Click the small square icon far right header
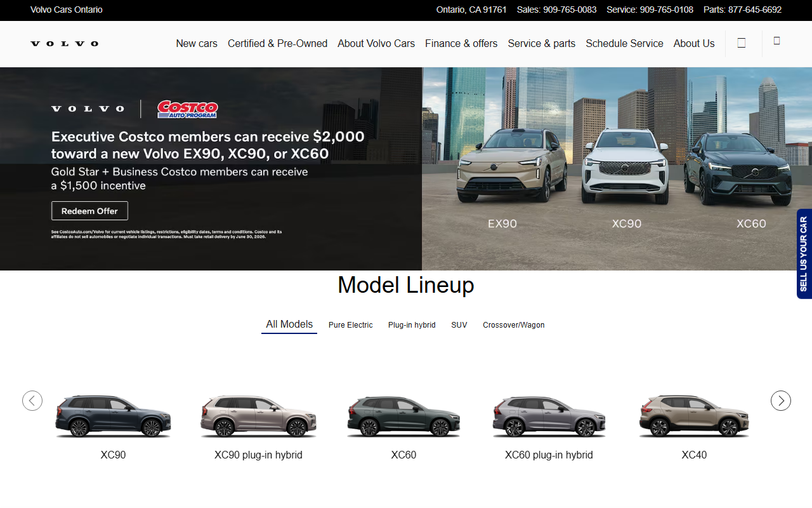 click(776, 41)
